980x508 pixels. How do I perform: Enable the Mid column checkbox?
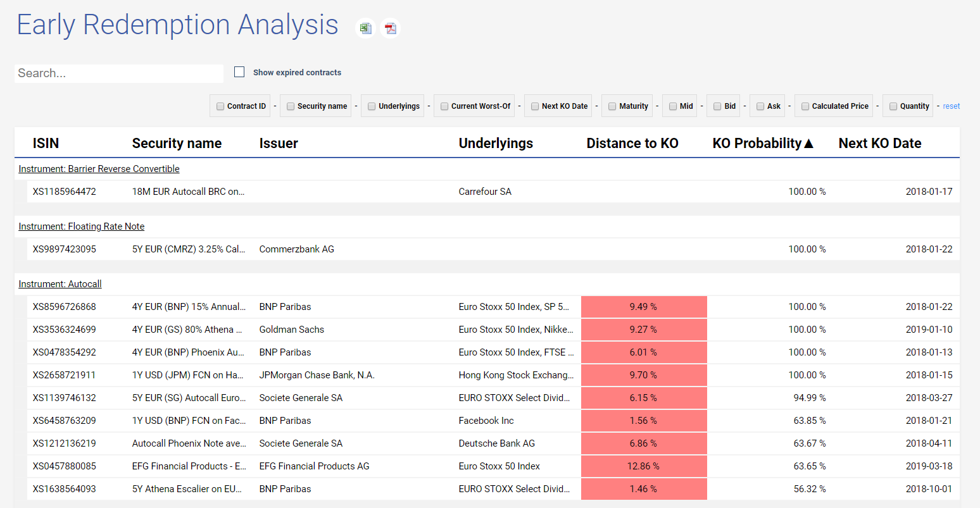tap(673, 106)
